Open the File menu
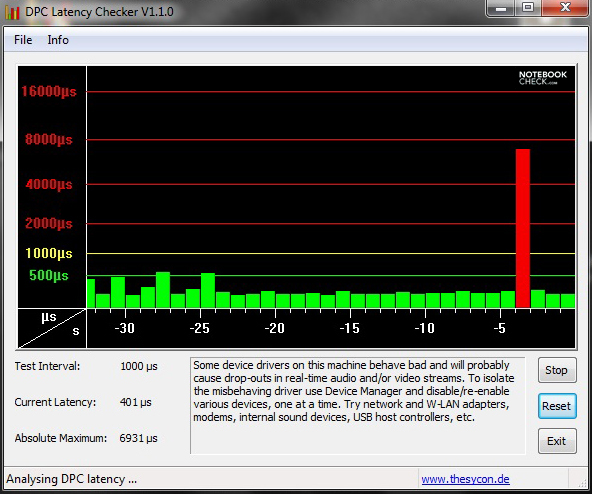 tap(23, 40)
